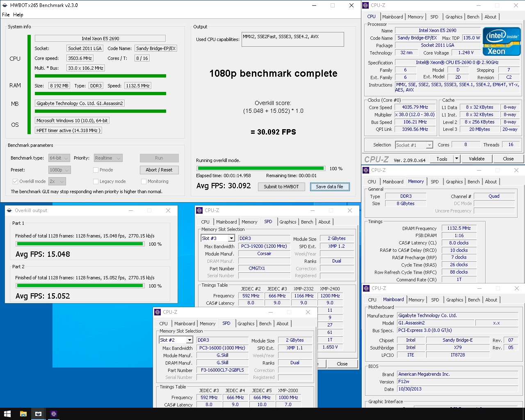Switch to Mainboard tab in top CPU-Z window
The height and width of the screenshot is (420, 525).
click(x=393, y=17)
